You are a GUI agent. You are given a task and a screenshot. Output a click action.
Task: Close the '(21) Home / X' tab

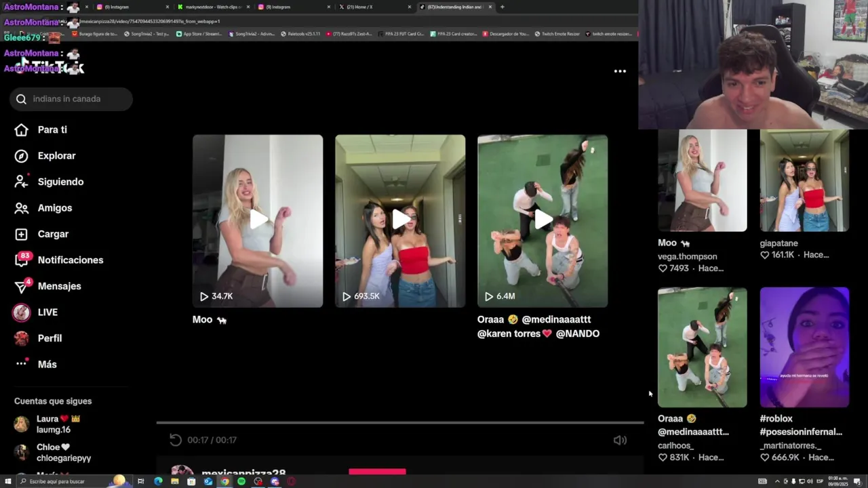tap(410, 7)
